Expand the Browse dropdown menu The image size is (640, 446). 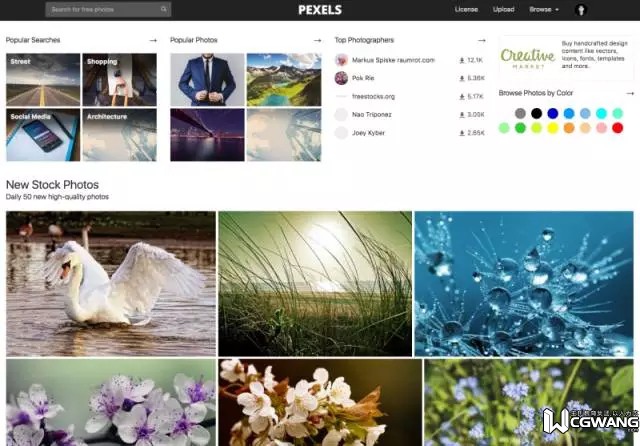pyautogui.click(x=544, y=9)
